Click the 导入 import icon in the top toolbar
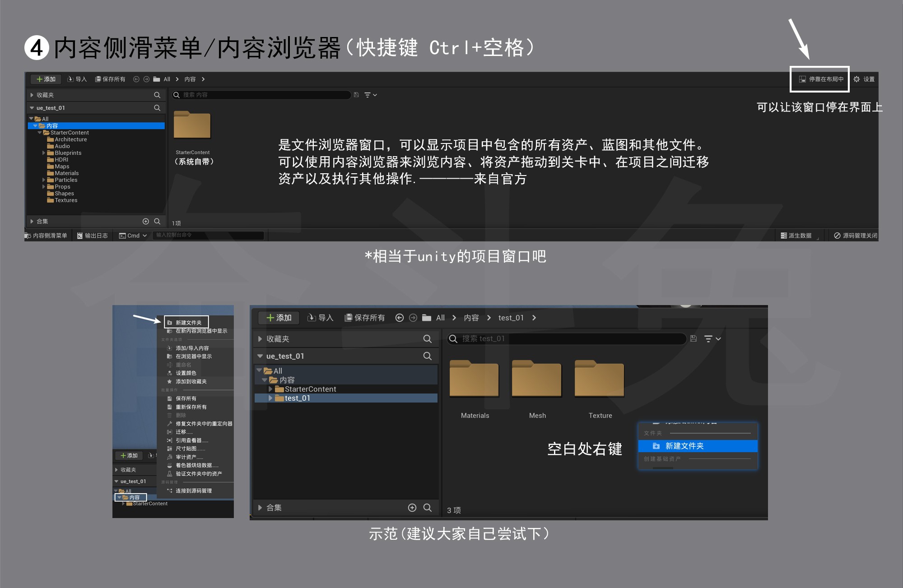The height and width of the screenshot is (588, 903). coord(70,79)
